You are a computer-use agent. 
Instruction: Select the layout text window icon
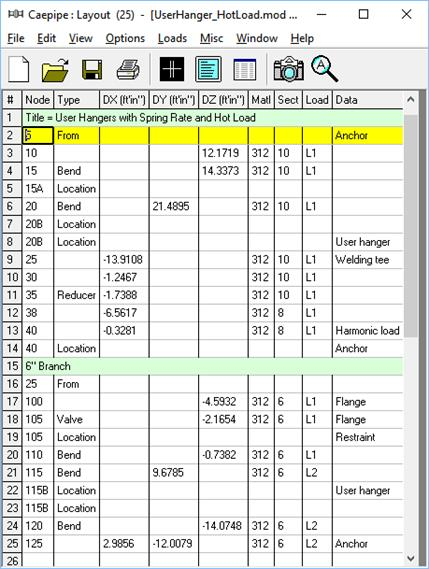[208, 69]
